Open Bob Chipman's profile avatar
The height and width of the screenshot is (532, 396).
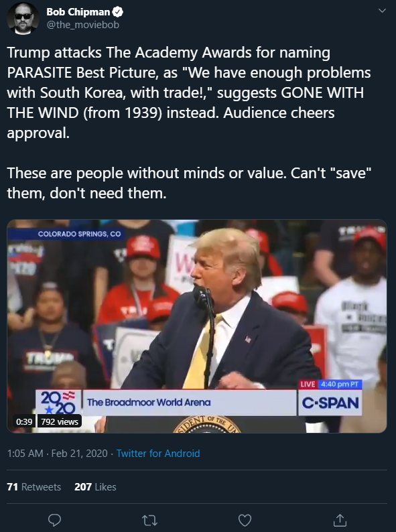pos(23,18)
